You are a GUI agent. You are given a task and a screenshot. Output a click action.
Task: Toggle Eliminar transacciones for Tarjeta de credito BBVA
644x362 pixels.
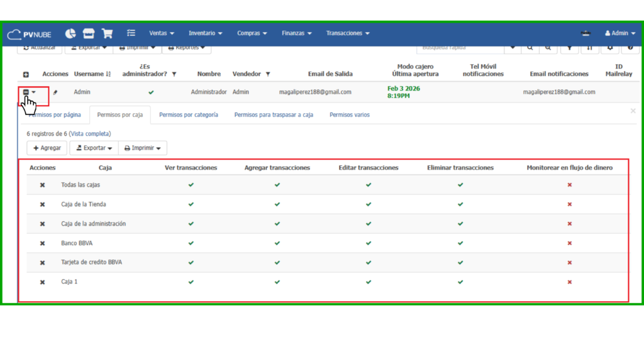pos(460,263)
